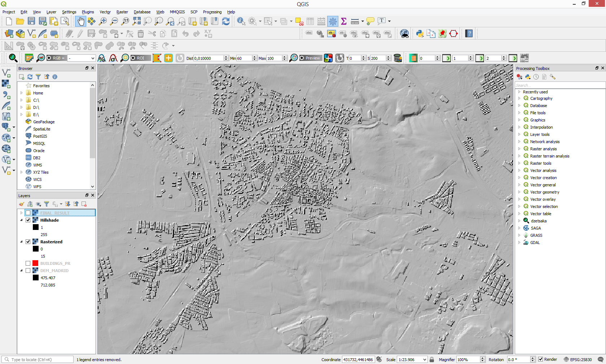Click the Open Project folder icon
Image resolution: width=606 pixels, height=364 pixels.
tap(20, 22)
